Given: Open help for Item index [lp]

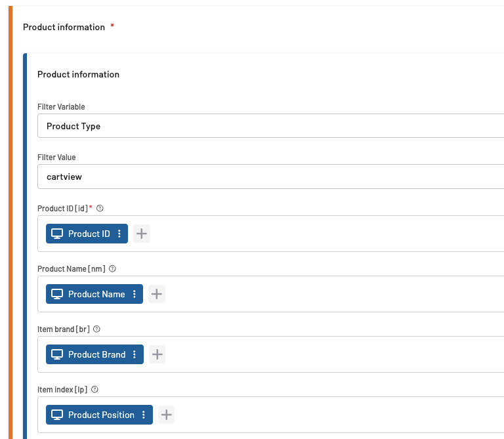Looking at the screenshot, I should click(94, 390).
